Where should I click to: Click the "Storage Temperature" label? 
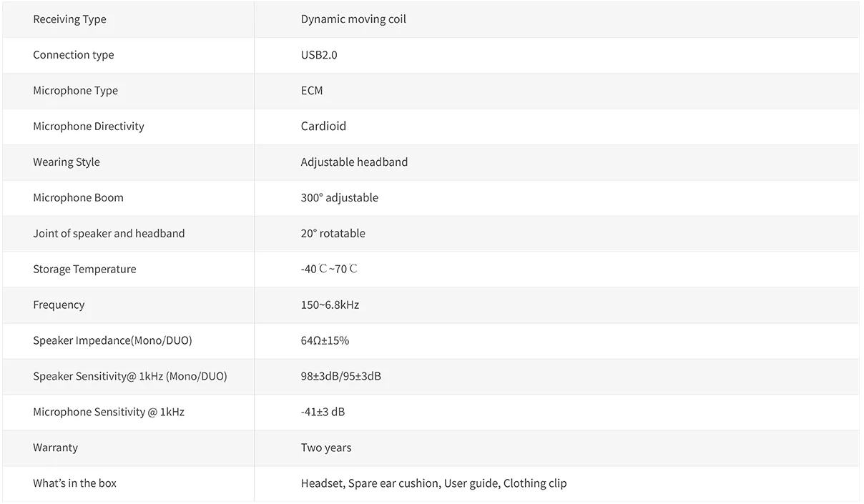point(84,270)
